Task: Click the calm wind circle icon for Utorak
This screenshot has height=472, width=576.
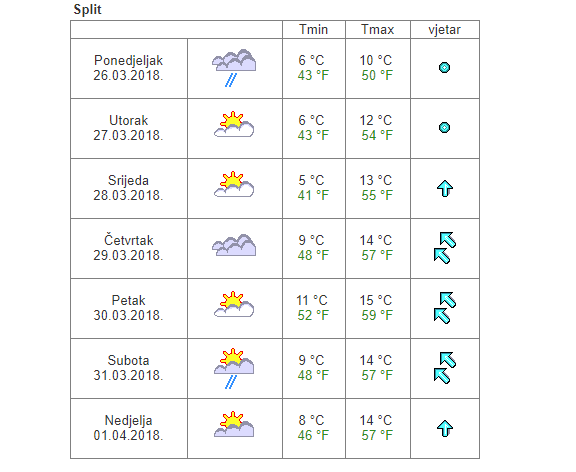Action: pos(444,127)
